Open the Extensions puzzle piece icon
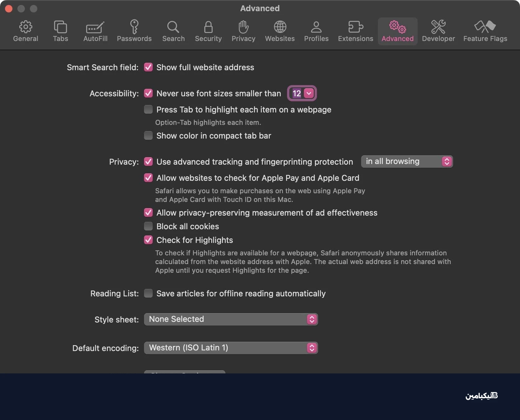 pyautogui.click(x=355, y=27)
